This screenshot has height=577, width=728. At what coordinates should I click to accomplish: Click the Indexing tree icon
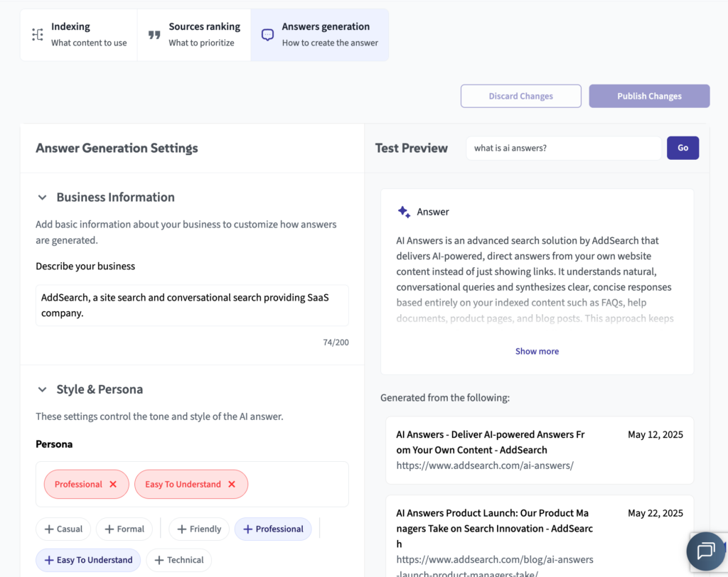(x=38, y=34)
